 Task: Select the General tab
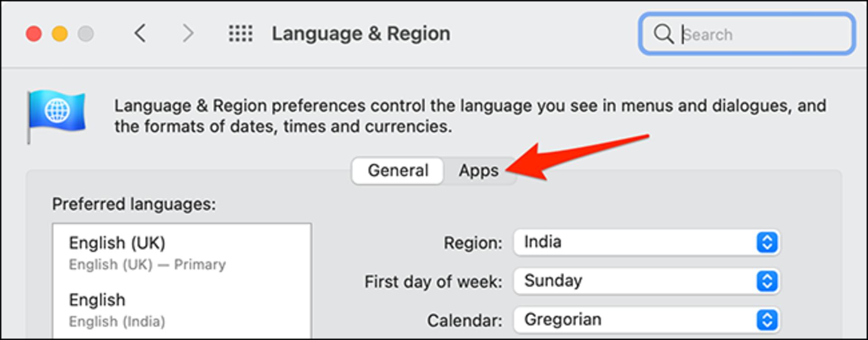(398, 171)
